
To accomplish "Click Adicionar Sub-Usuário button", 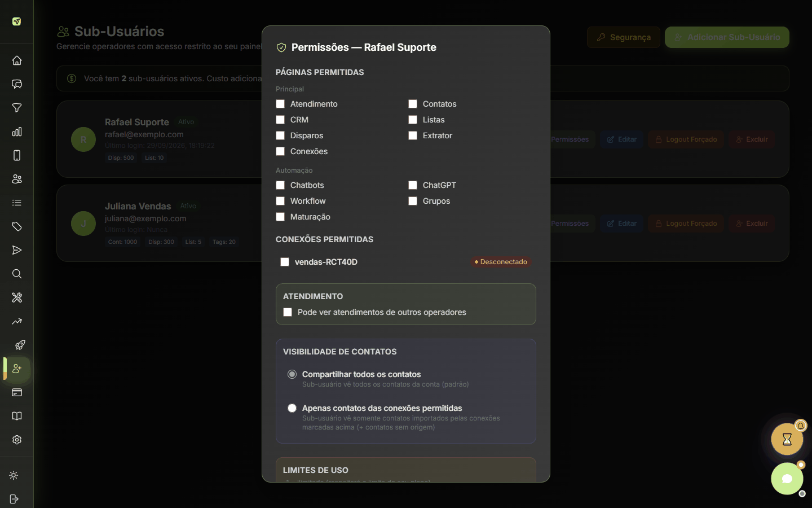I will click(727, 37).
